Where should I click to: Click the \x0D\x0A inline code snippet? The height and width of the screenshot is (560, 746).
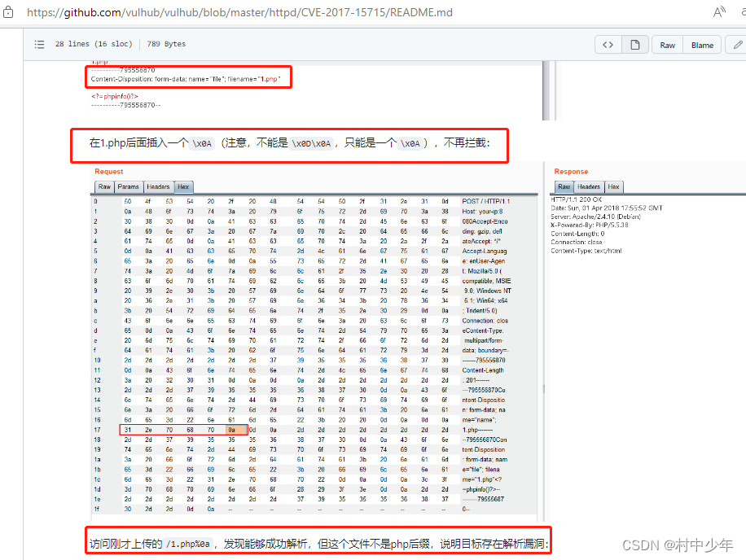coord(311,143)
